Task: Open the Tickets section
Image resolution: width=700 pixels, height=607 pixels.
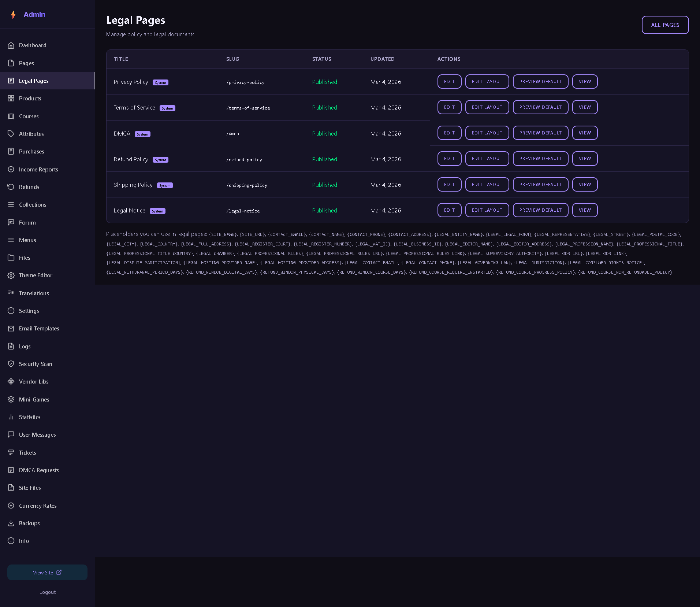Action: 47,452
